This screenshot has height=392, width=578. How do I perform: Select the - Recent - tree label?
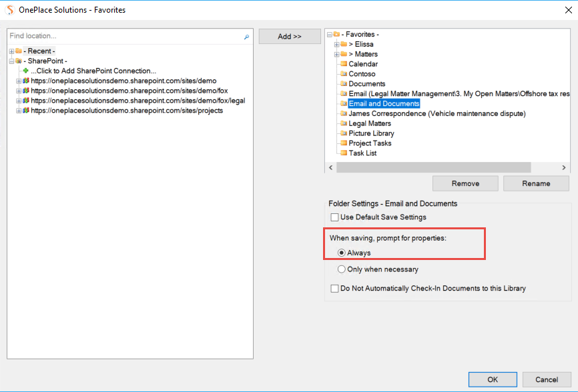39,51
